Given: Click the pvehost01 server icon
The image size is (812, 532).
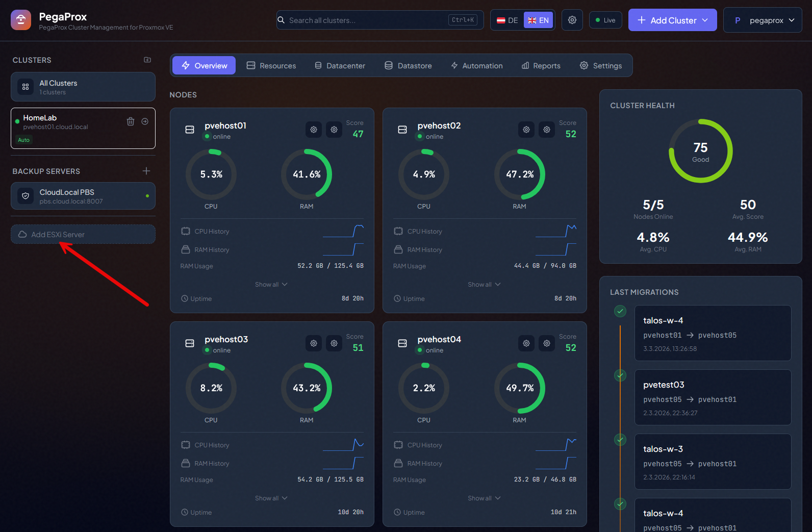Looking at the screenshot, I should click(x=190, y=130).
